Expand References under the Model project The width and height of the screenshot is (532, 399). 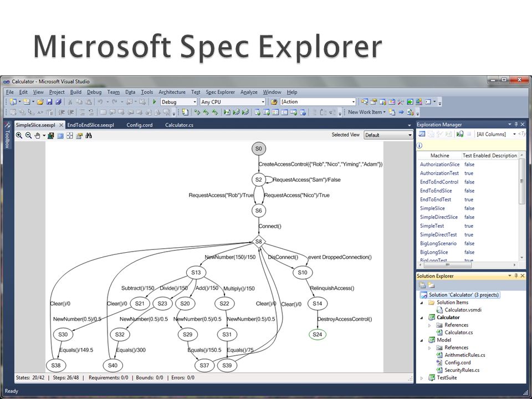(x=429, y=348)
